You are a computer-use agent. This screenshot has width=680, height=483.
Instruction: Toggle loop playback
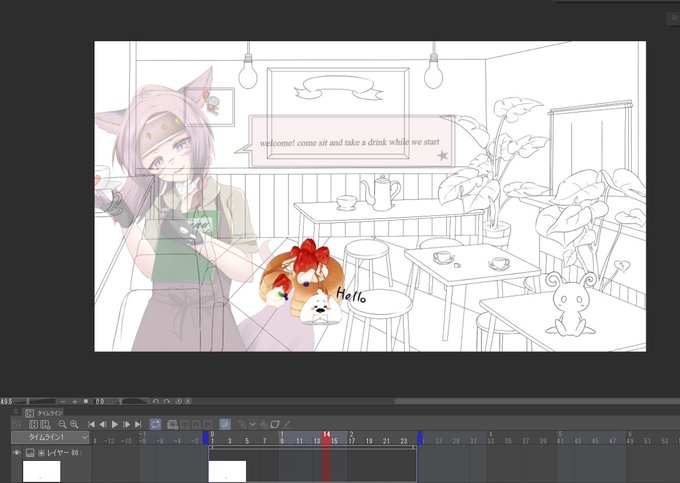coord(155,424)
